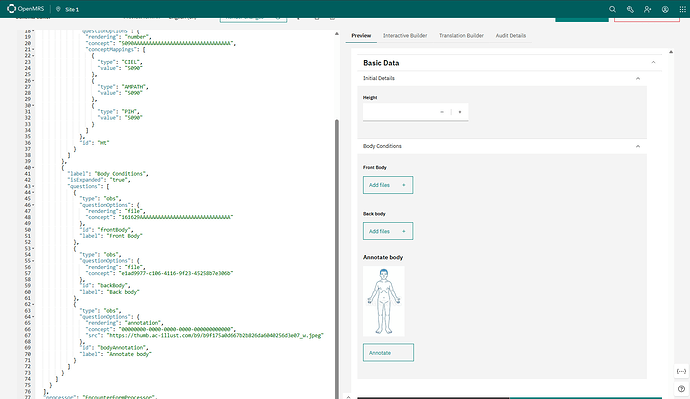Fold the questions array at line 43
690x399 pixels.
click(x=33, y=187)
